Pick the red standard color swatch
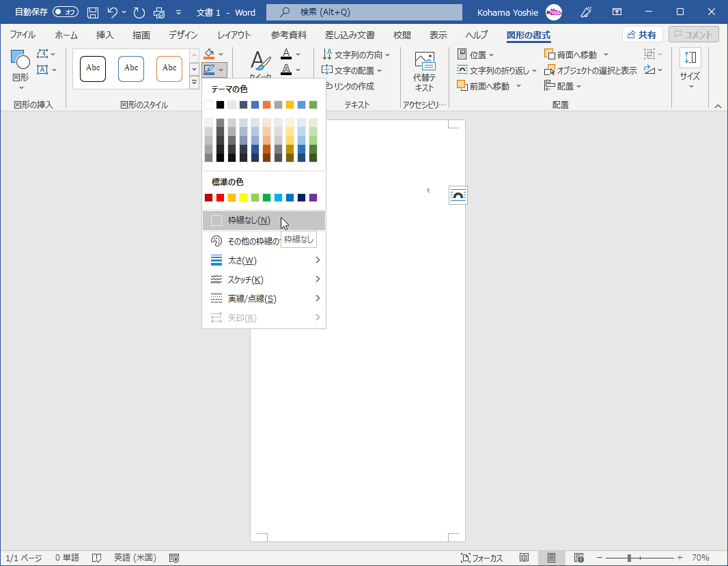 (x=220, y=198)
